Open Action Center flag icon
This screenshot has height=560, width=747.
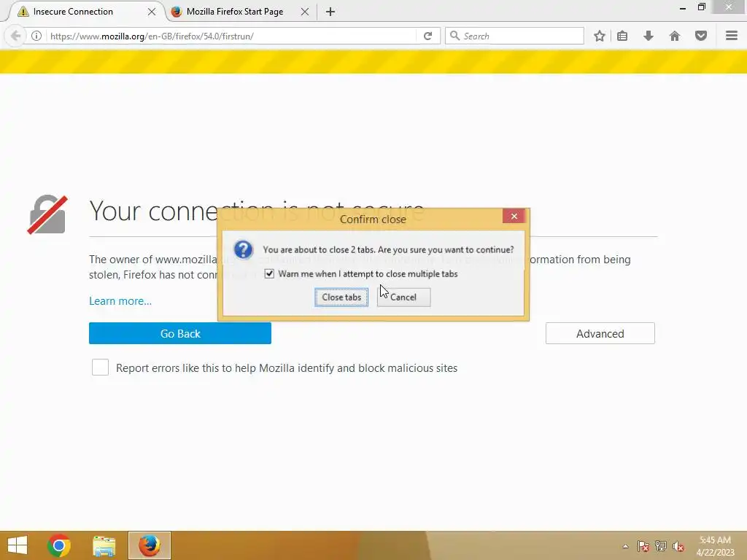(643, 546)
